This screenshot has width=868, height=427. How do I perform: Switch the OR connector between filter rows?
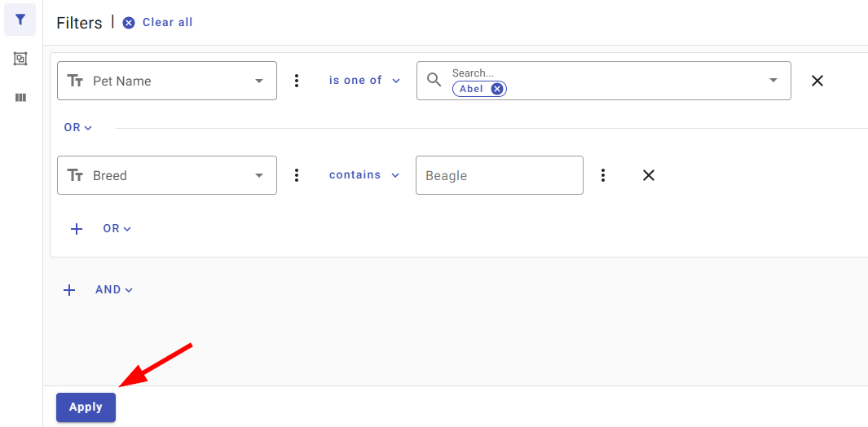(77, 128)
